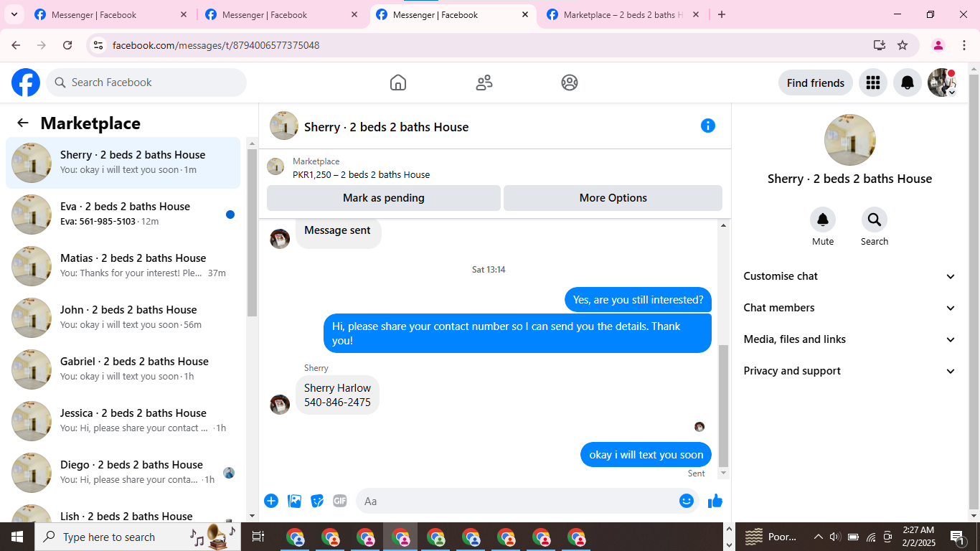
Task: Open the account profile picture menu
Action: 942,83
